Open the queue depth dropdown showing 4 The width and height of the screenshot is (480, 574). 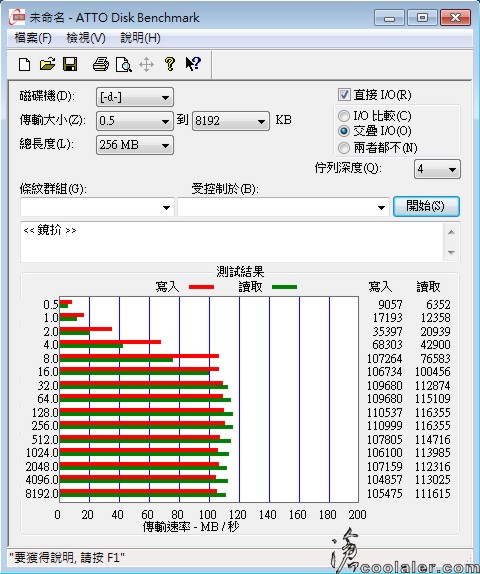click(x=437, y=169)
